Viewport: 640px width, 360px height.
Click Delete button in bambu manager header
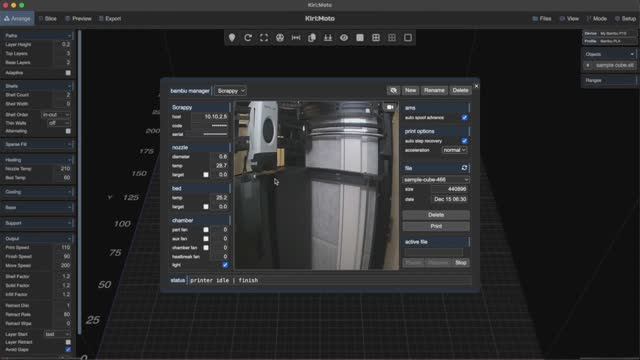point(460,90)
